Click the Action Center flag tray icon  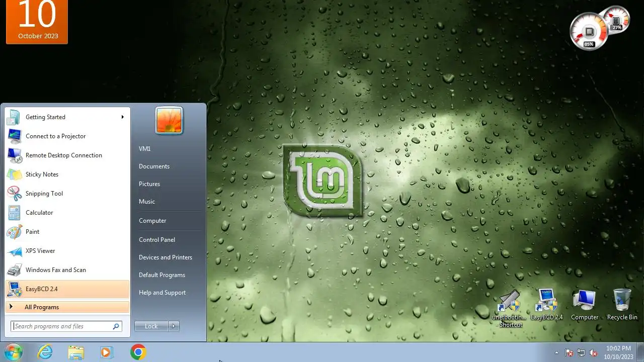tap(569, 353)
